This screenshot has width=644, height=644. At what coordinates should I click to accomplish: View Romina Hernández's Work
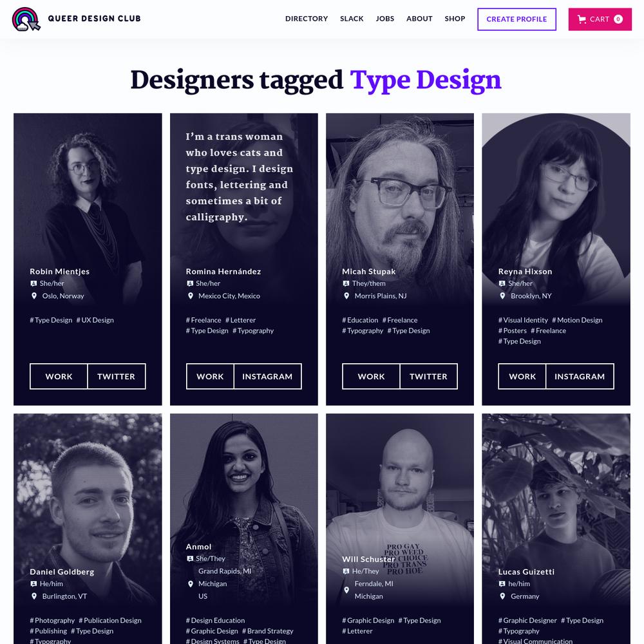[210, 376]
